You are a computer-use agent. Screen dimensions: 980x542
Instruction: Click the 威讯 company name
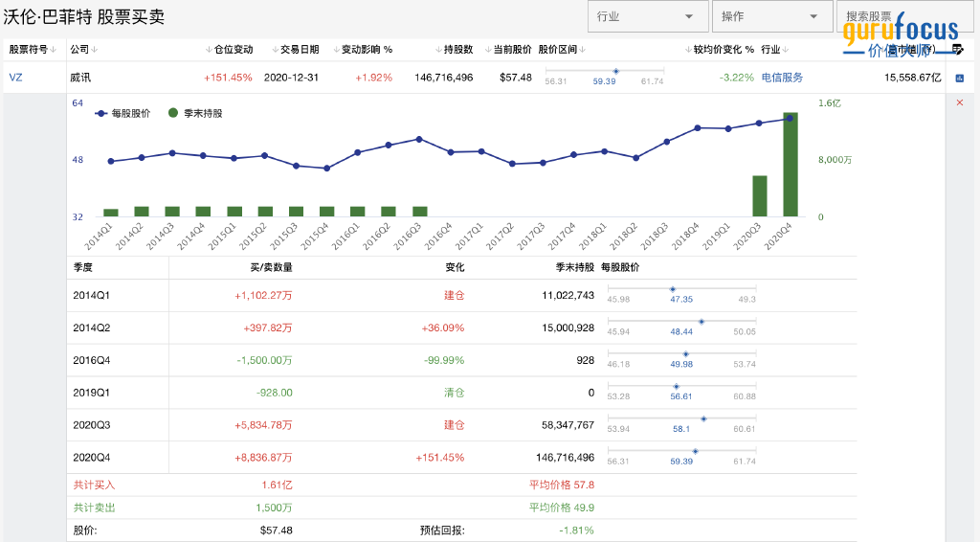coord(80,78)
